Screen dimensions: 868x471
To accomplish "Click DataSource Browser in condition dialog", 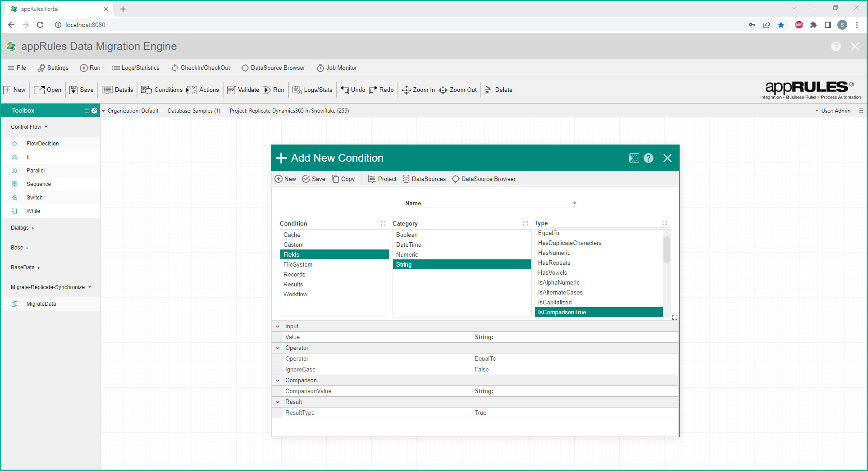I will tap(484, 179).
